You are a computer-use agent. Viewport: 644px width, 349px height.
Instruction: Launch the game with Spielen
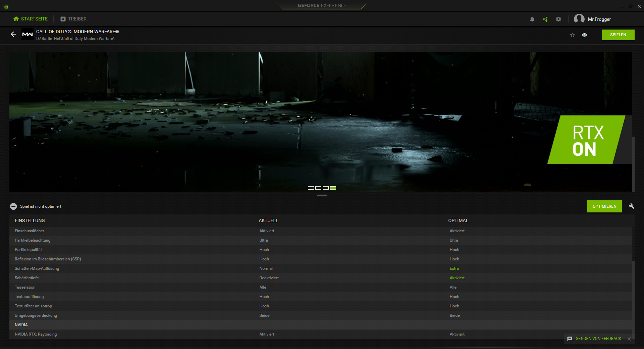[x=618, y=35]
